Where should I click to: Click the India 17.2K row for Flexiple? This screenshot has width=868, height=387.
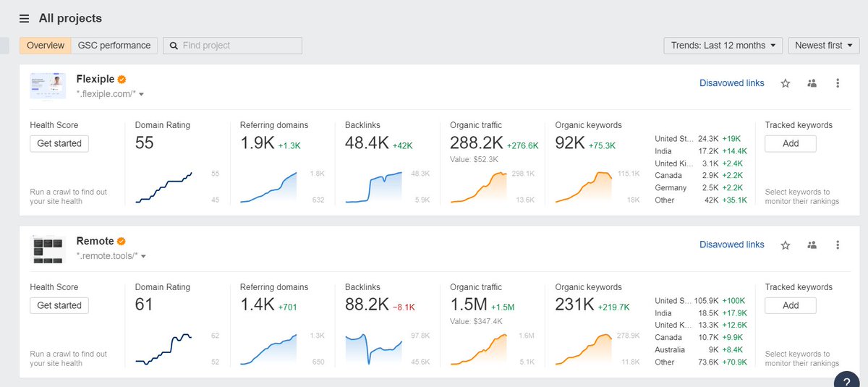point(701,151)
